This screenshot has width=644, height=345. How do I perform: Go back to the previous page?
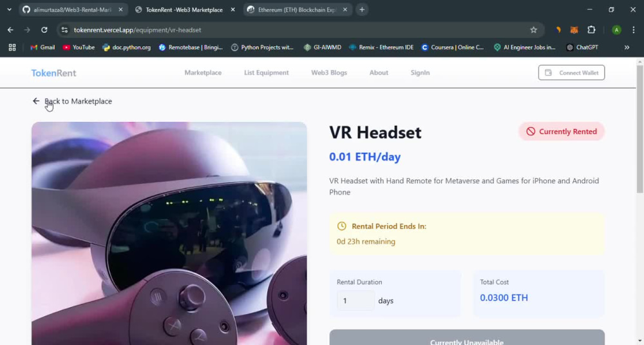tap(11, 30)
